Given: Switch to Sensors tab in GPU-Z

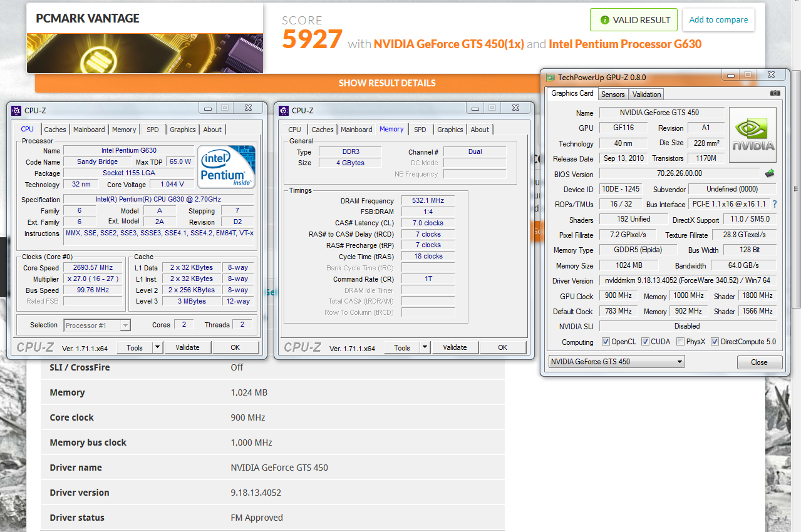Looking at the screenshot, I should [613, 95].
